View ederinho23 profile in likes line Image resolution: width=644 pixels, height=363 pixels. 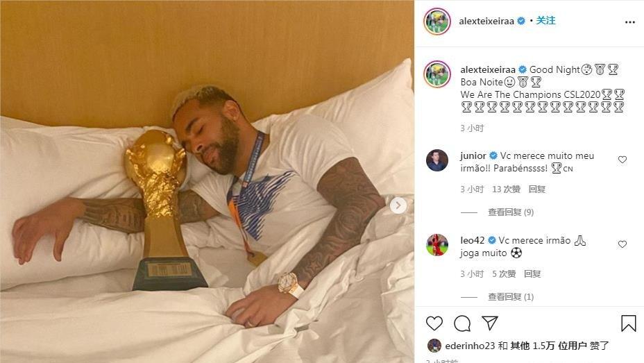point(470,346)
